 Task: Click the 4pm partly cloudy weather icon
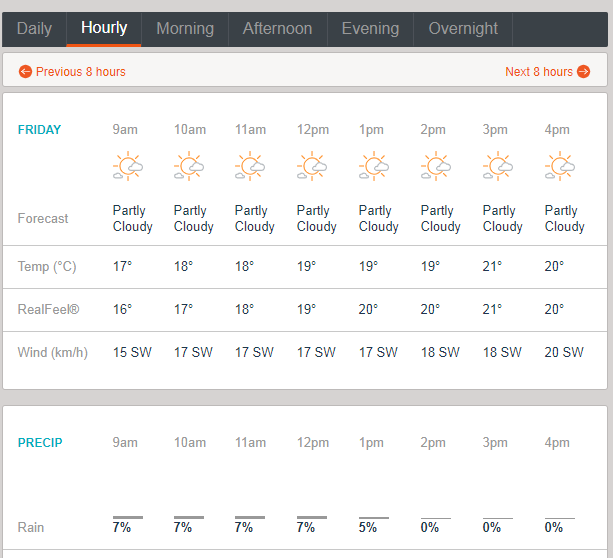561,166
